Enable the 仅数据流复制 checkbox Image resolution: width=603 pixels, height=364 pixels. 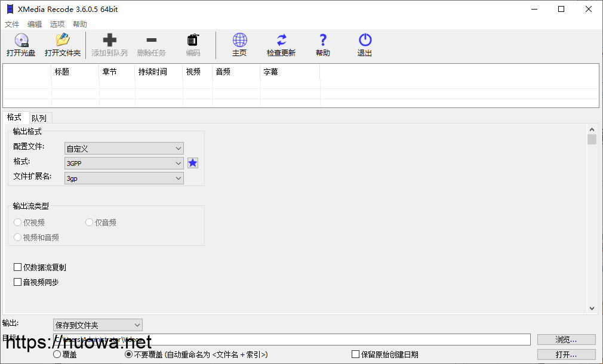pyautogui.click(x=17, y=267)
